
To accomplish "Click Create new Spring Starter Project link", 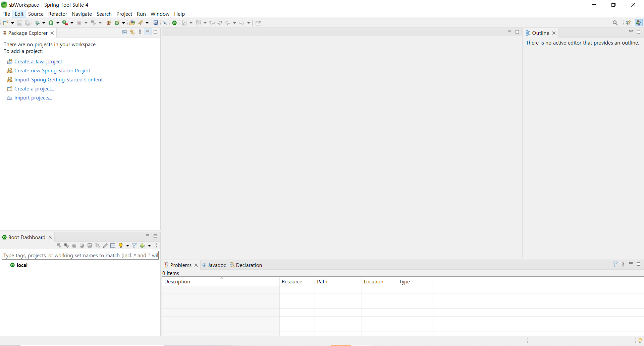I will 53,71.
